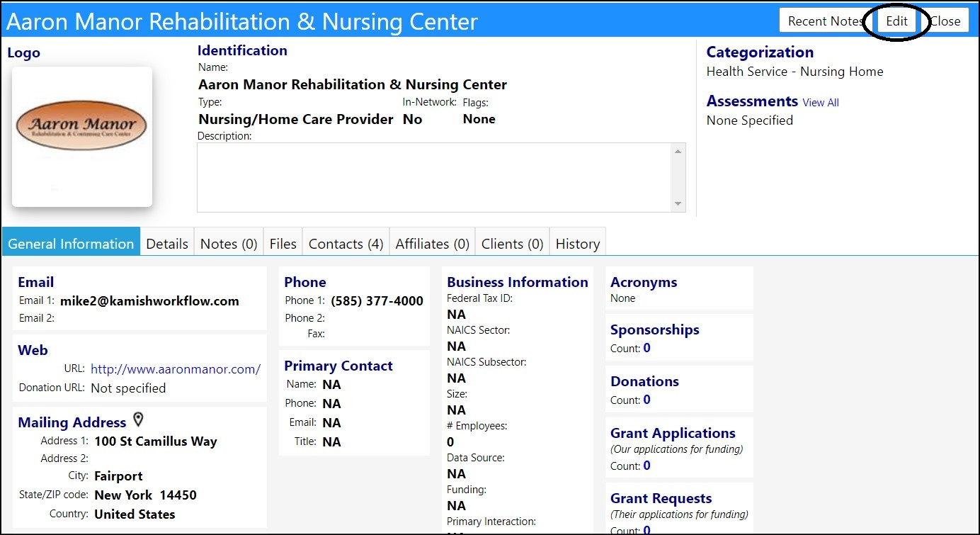Click the Grant Requests section heading

click(x=661, y=498)
